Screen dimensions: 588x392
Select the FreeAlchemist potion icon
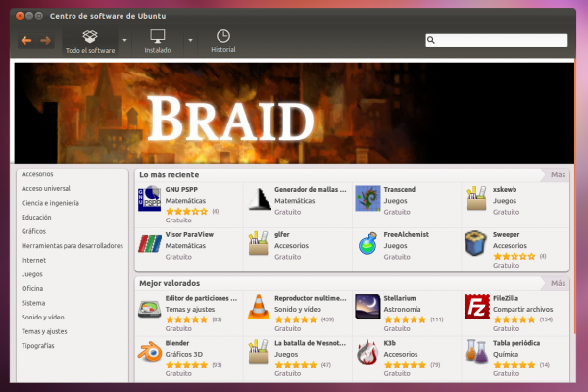click(367, 244)
